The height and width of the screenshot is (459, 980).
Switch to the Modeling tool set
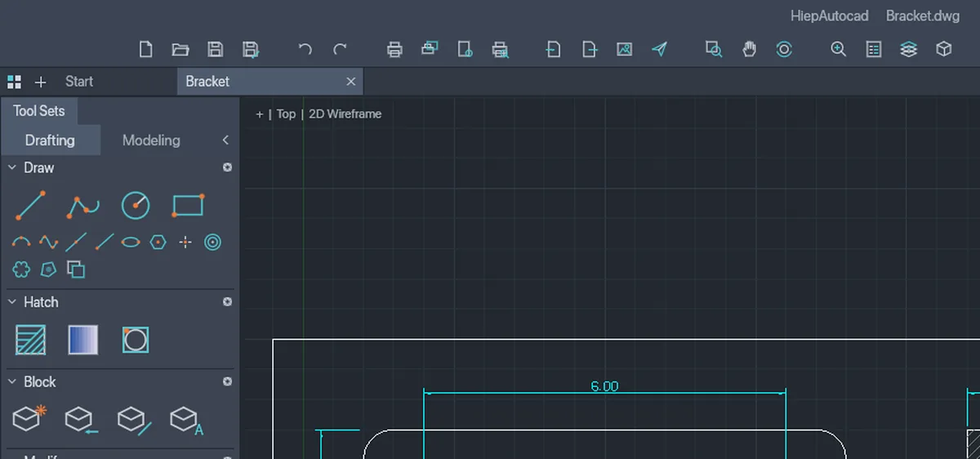pos(151,140)
